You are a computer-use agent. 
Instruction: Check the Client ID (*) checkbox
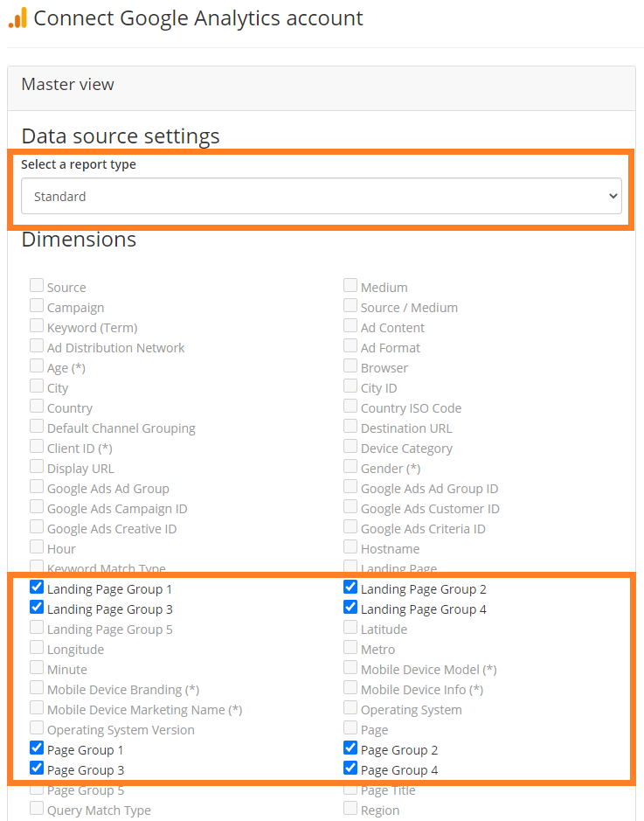(37, 446)
